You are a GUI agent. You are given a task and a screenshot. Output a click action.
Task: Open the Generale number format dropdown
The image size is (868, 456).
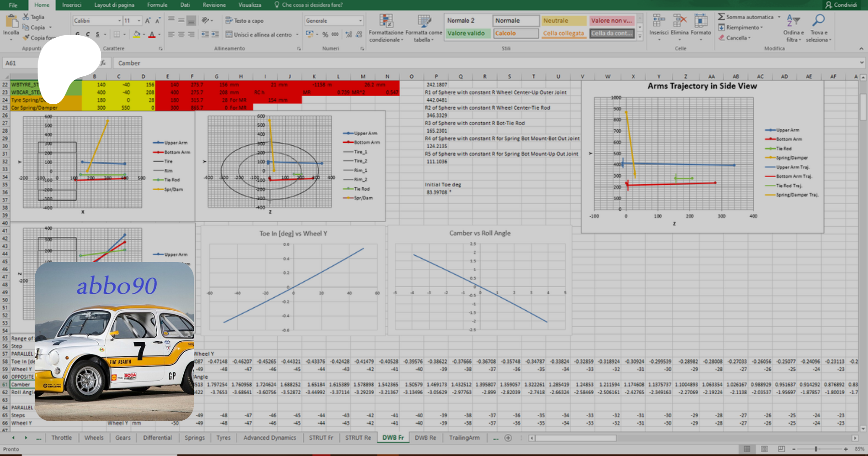pos(360,21)
